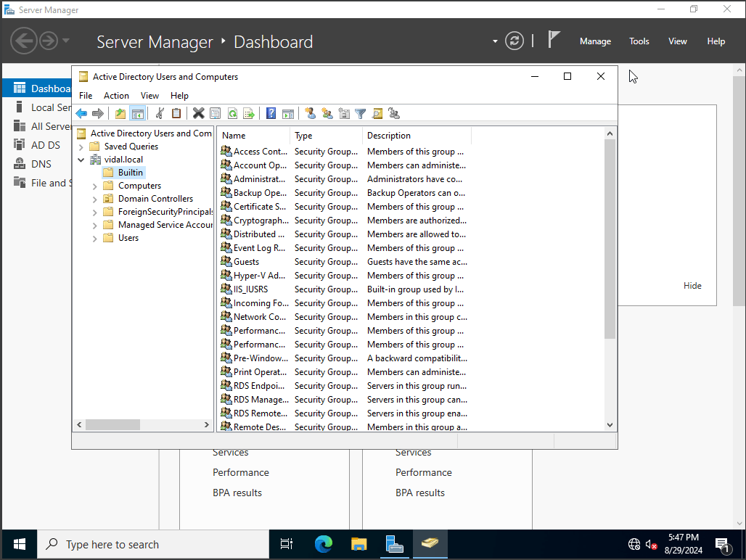This screenshot has width=746, height=560.
Task: Click the list vertical scrollbar down arrow
Action: pyautogui.click(x=610, y=425)
